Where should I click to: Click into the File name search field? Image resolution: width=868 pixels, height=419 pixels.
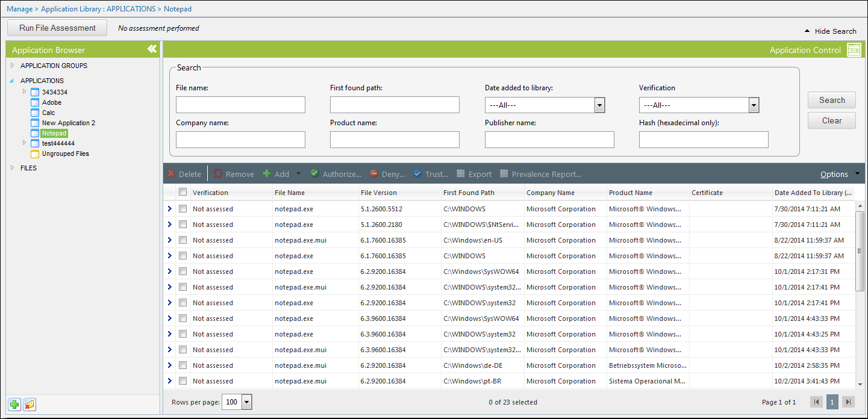tap(240, 105)
